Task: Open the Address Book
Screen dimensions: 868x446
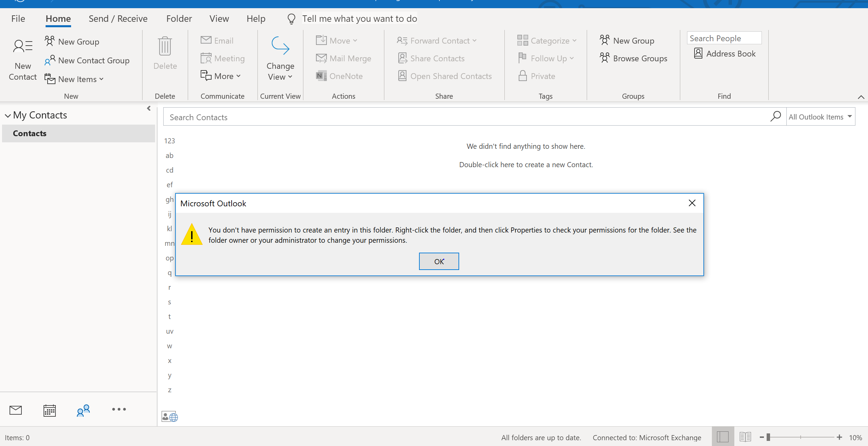Action: point(725,53)
